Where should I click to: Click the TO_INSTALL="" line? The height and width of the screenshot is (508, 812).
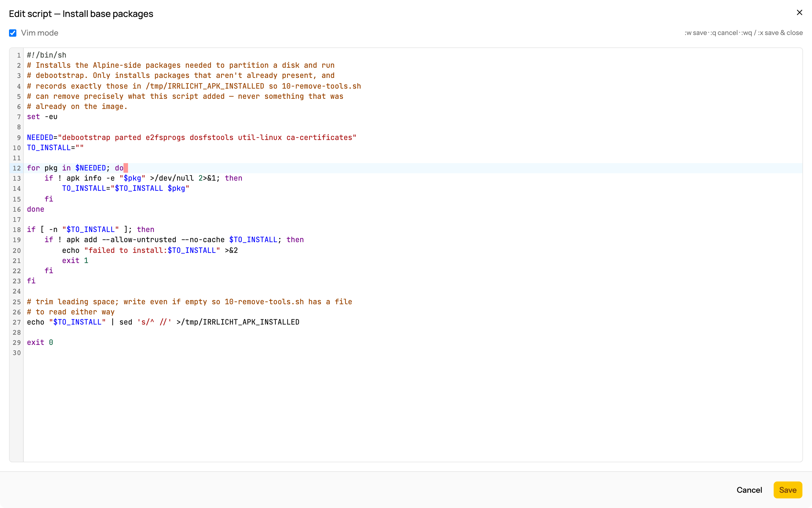[x=55, y=148]
